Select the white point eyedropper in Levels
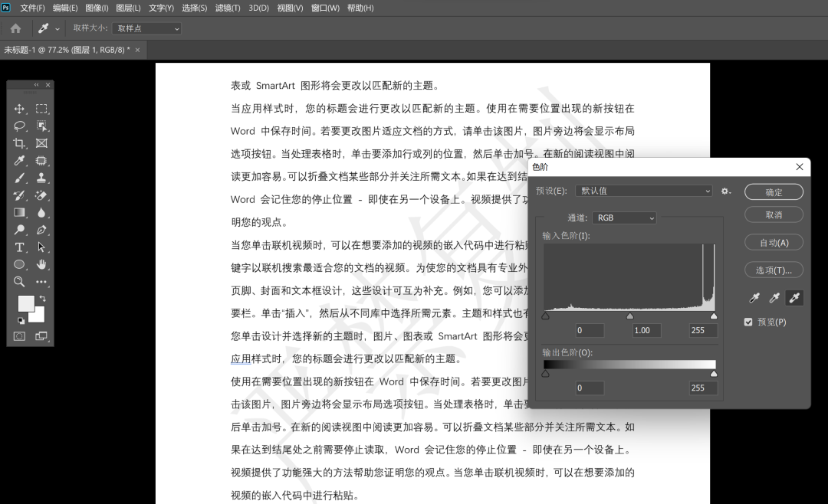Viewport: 828px width, 504px height. click(x=794, y=297)
